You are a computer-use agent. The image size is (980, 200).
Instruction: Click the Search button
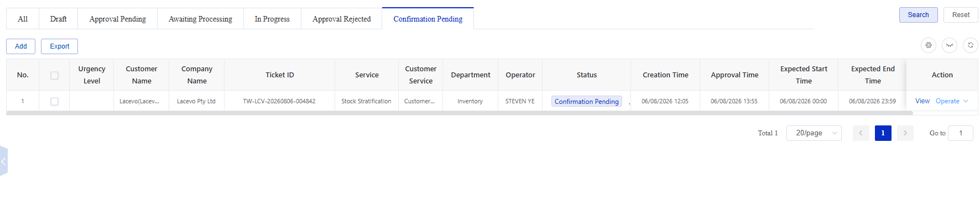click(x=919, y=15)
